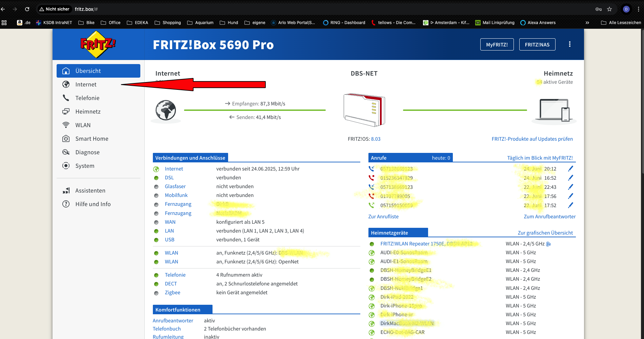Viewport: 644px width, 339px height.
Task: Open the USB link
Action: click(169, 240)
